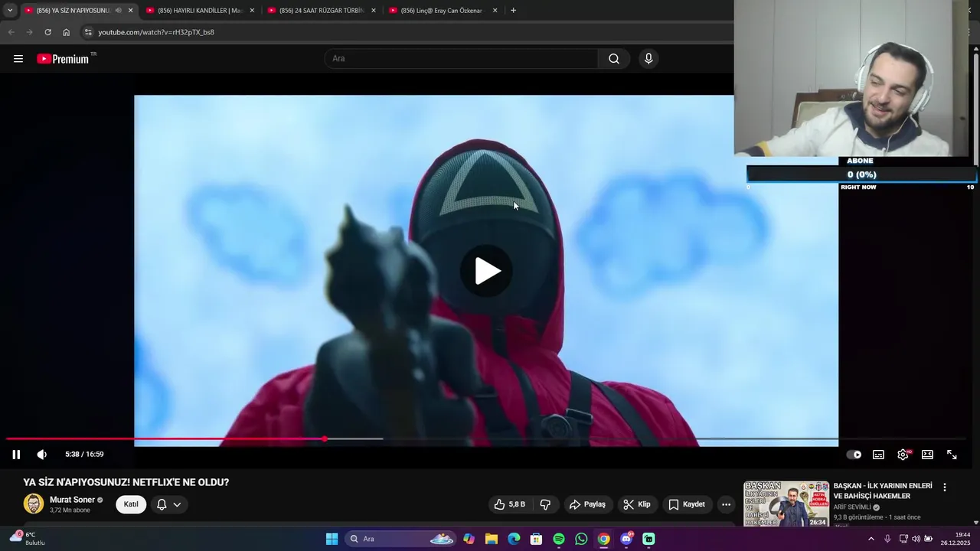
Task: Switch to the 'HAYIRLI KANDİLLER' browser tab
Action: pos(200,11)
